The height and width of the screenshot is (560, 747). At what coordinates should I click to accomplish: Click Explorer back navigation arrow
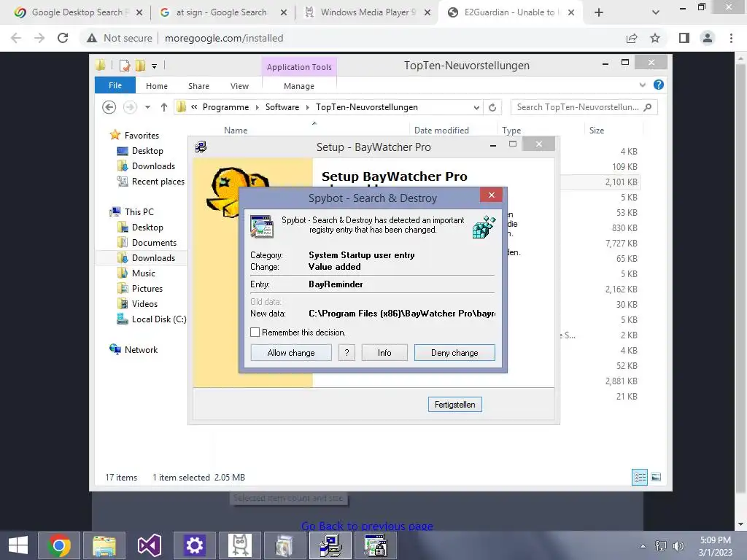[x=109, y=107]
